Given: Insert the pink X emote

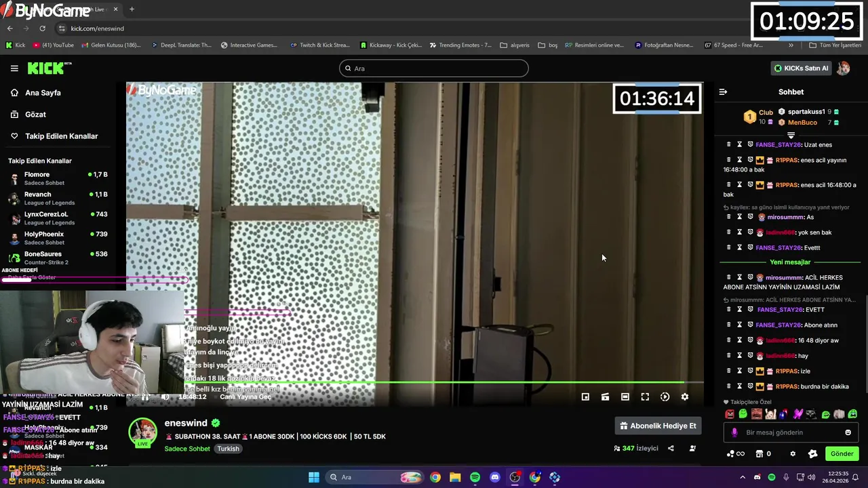Looking at the screenshot, I should (798, 414).
